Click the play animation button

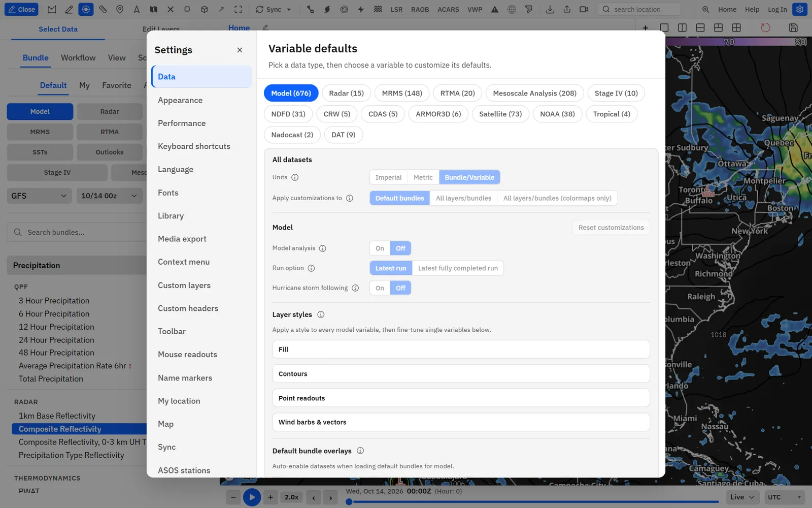pyautogui.click(x=252, y=497)
